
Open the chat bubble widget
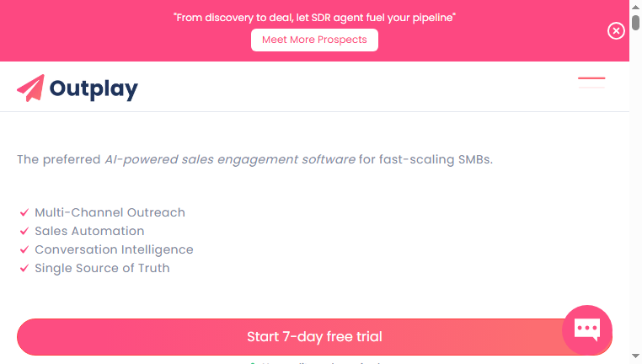[x=587, y=329]
